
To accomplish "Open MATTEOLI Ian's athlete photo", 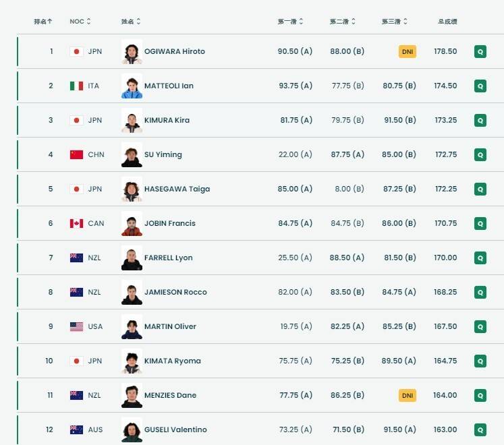I will click(132, 86).
